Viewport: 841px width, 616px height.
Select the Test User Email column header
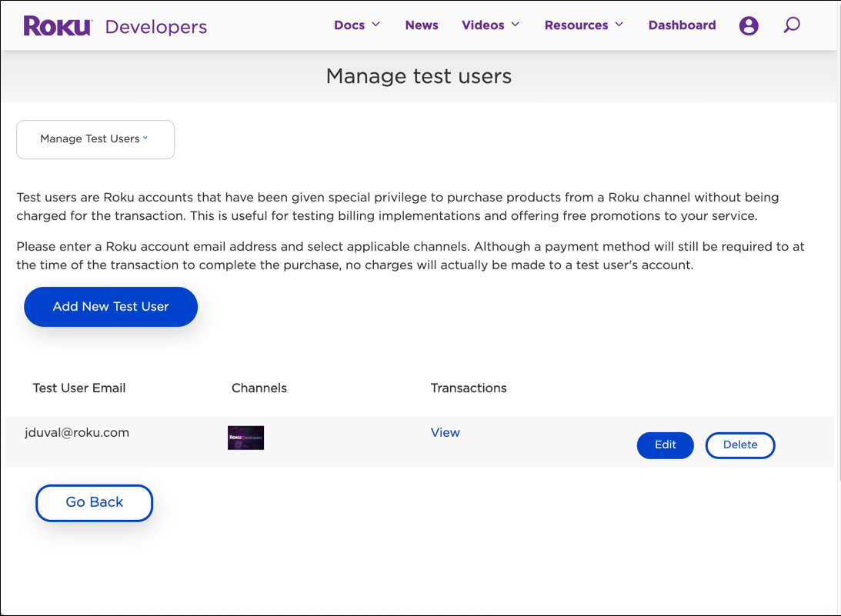(78, 388)
